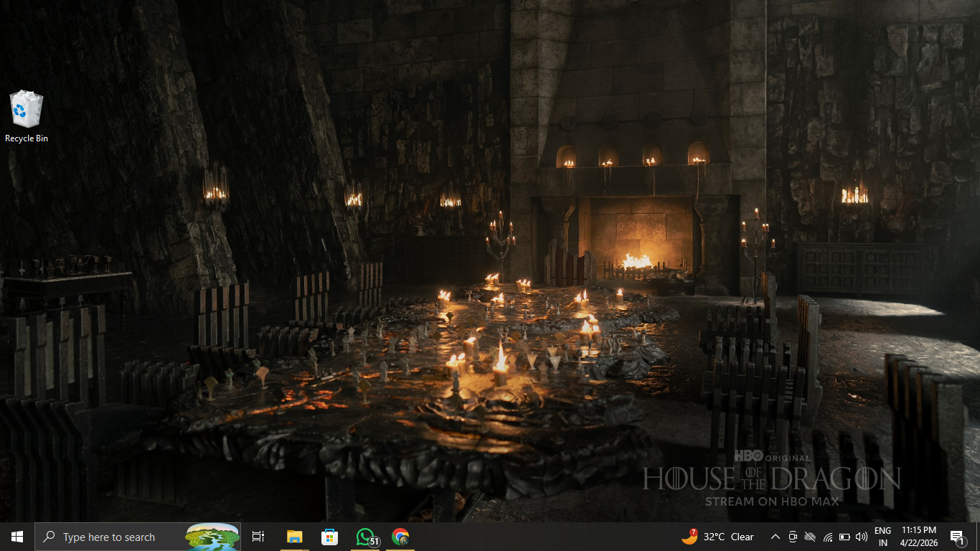This screenshot has height=551, width=980.
Task: Click the 'Type here to search' box
Action: click(138, 537)
